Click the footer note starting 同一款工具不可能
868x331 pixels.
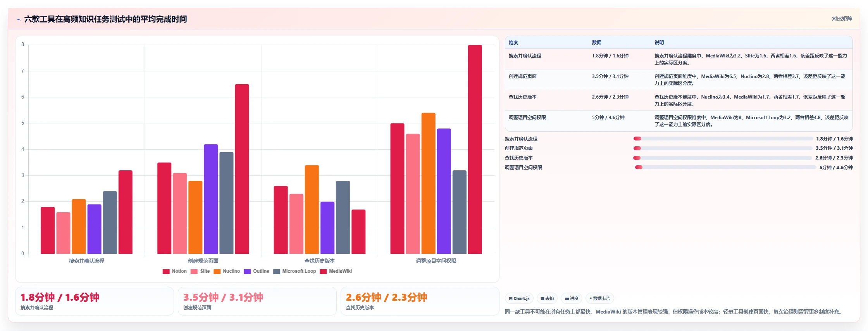click(674, 312)
